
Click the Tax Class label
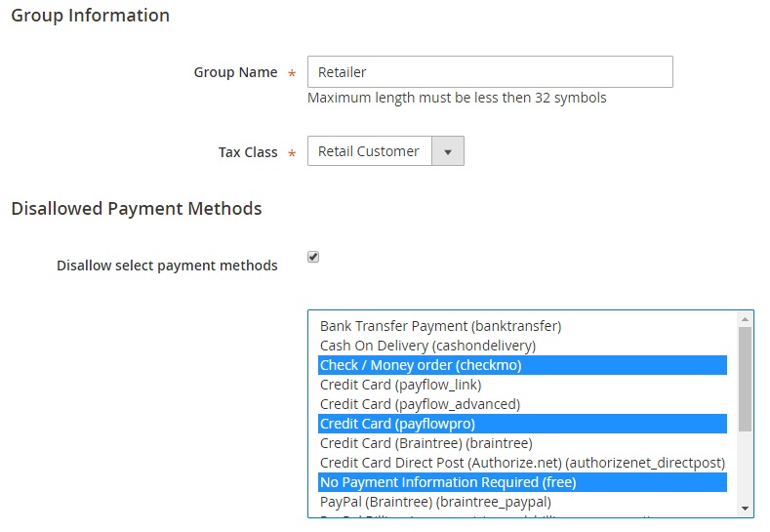click(x=248, y=152)
